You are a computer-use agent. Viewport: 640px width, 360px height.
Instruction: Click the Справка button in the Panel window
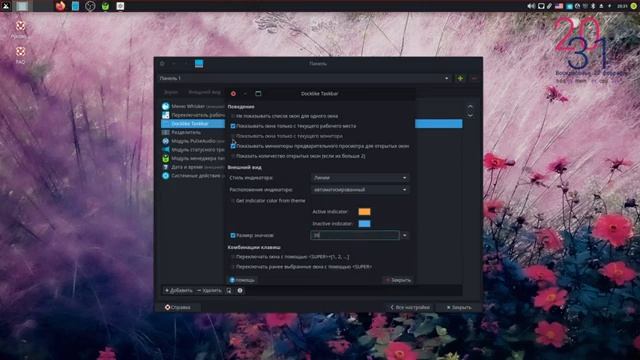coord(178,307)
